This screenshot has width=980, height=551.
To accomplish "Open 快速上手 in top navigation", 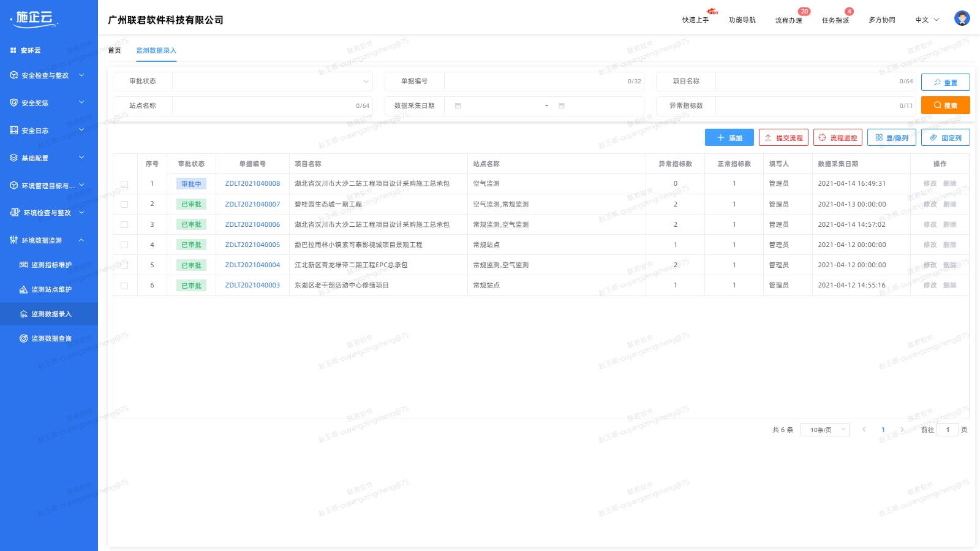I will point(695,20).
